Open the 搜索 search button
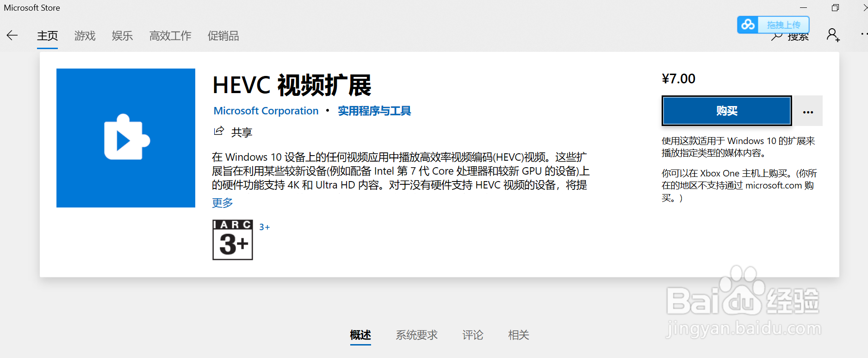Viewport: 868px width, 358px height. point(790,36)
